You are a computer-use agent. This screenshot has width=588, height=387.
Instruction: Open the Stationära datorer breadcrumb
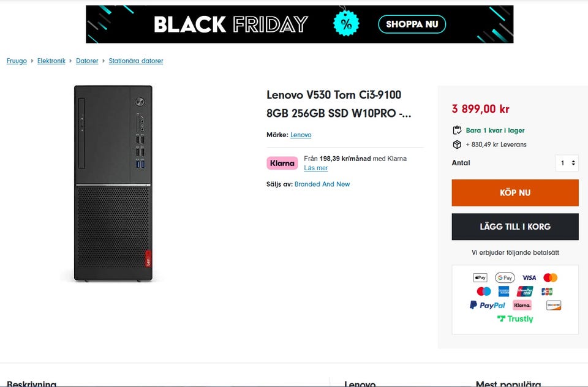coord(136,61)
